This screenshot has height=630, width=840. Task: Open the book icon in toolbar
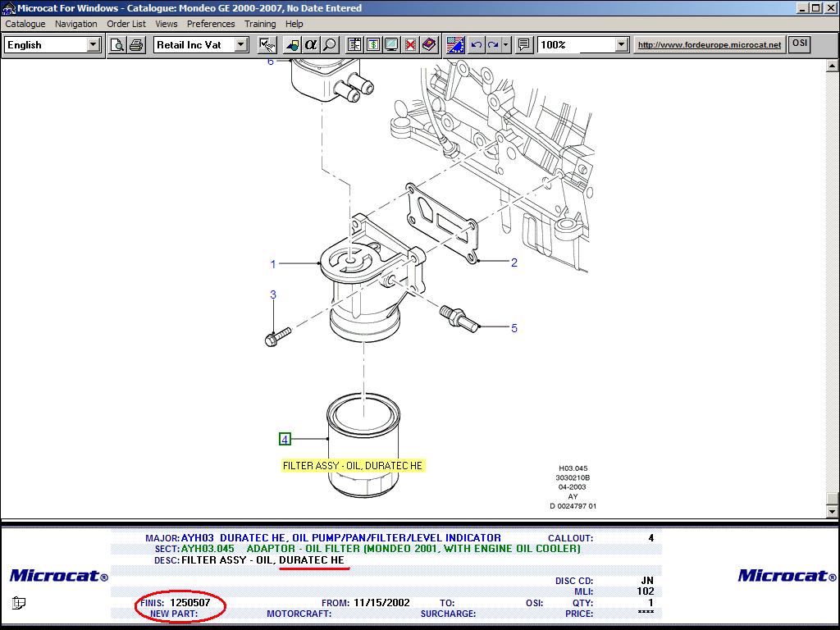click(x=429, y=45)
